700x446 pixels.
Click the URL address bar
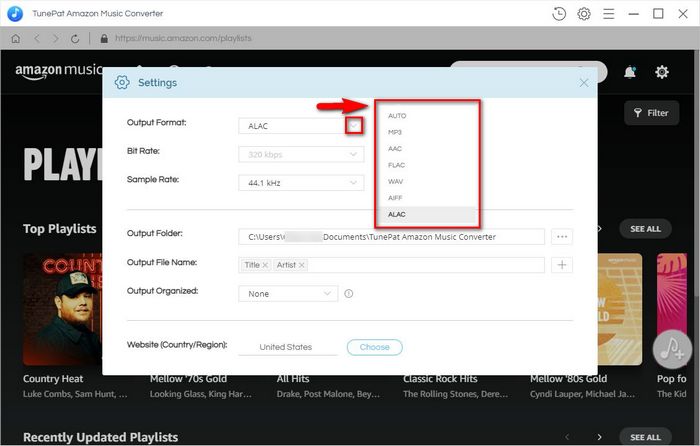(x=183, y=38)
